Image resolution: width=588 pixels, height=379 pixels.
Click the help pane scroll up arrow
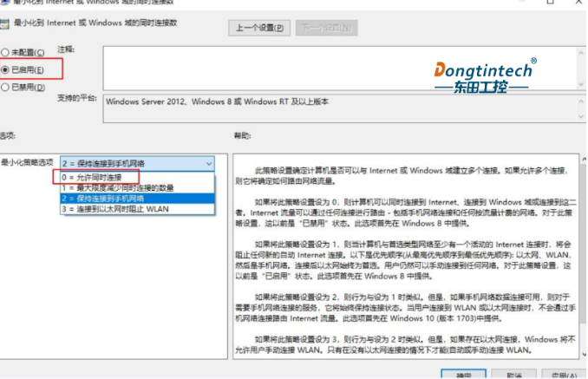[585, 160]
